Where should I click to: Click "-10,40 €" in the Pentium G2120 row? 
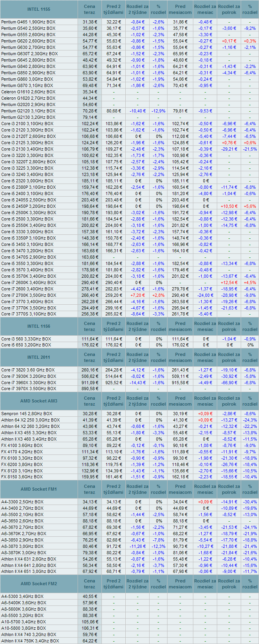[x=138, y=111]
